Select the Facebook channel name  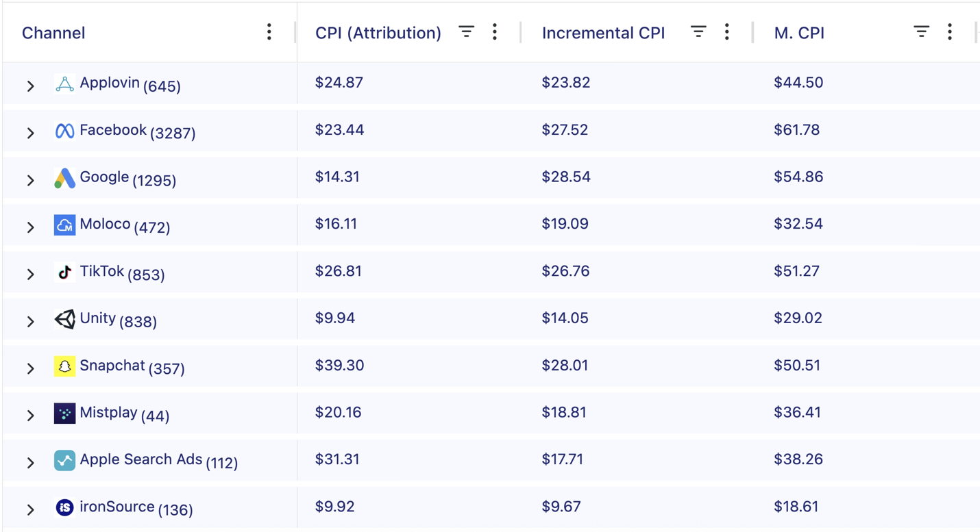coord(113,130)
